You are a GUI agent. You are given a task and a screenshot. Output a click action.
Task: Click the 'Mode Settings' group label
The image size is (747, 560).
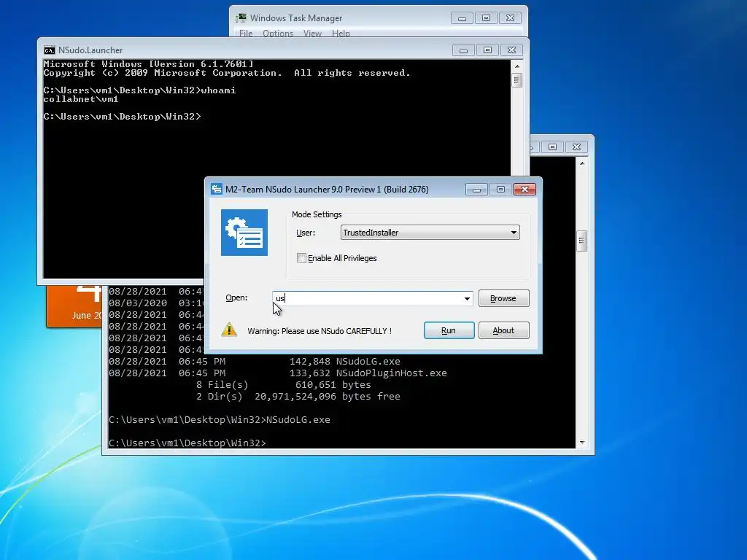tap(317, 214)
